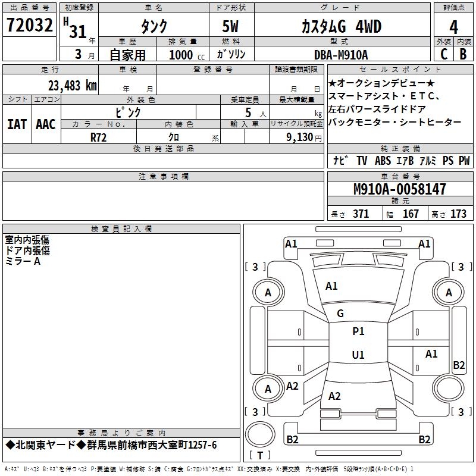Viewport: 476px width, 476px height.
Task: Select the overall grade score 4
Action: click(454, 27)
